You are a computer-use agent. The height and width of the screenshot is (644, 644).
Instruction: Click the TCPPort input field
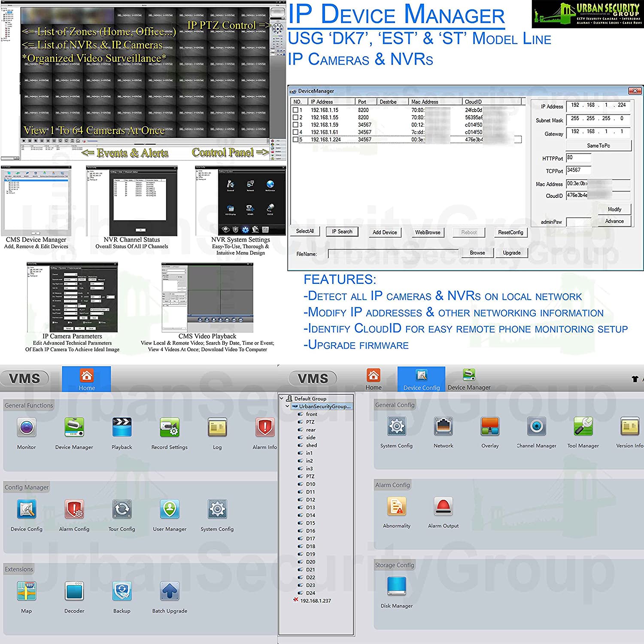click(578, 170)
